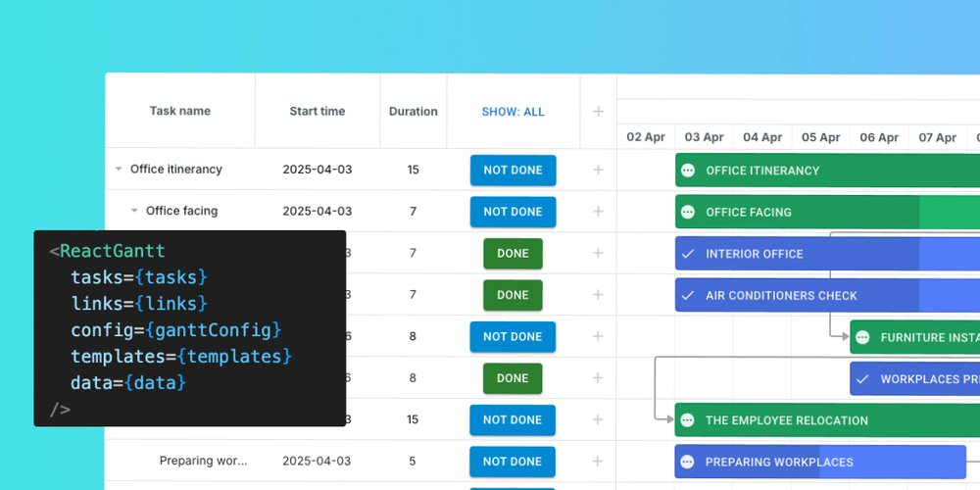Click the 02 Apr date header

click(646, 137)
